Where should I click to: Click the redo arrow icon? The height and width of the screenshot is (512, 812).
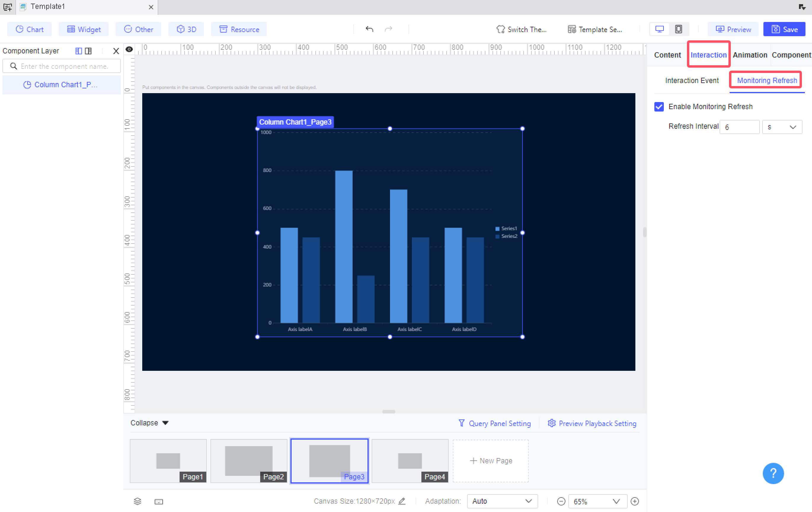[389, 29]
